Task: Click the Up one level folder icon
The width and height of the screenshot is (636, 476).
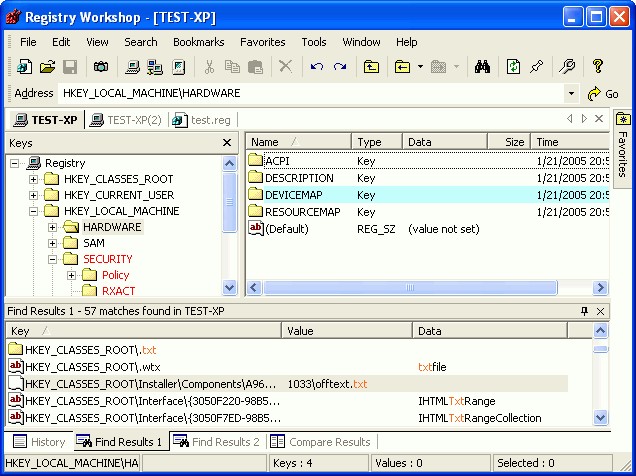Action: [371, 67]
